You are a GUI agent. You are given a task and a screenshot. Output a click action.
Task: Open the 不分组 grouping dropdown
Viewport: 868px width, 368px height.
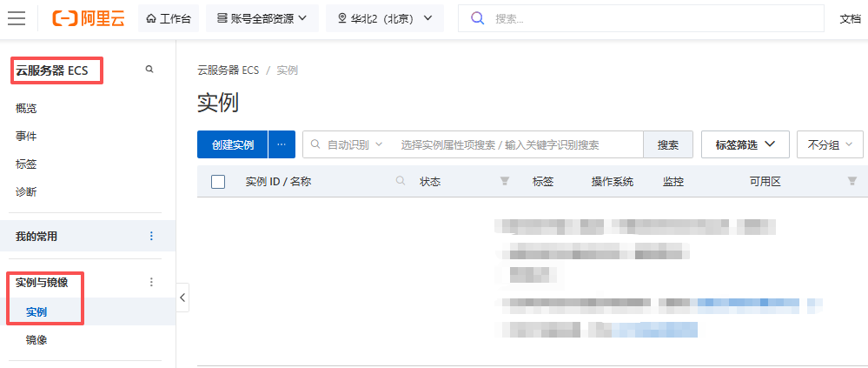(830, 144)
